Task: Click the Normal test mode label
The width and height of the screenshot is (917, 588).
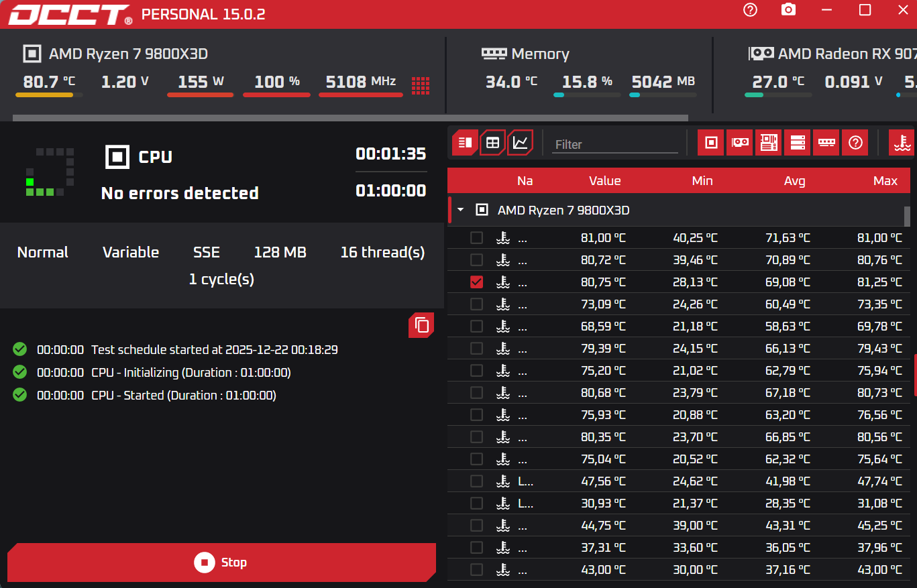Action: coord(43,252)
